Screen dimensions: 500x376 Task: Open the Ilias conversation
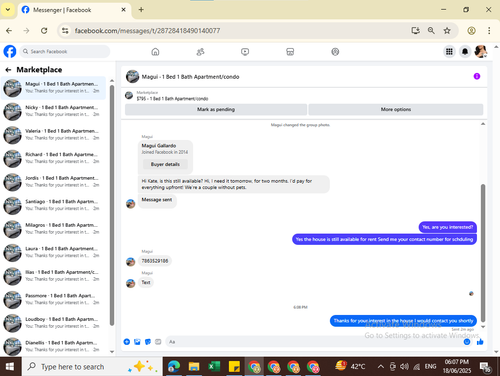click(x=53, y=276)
